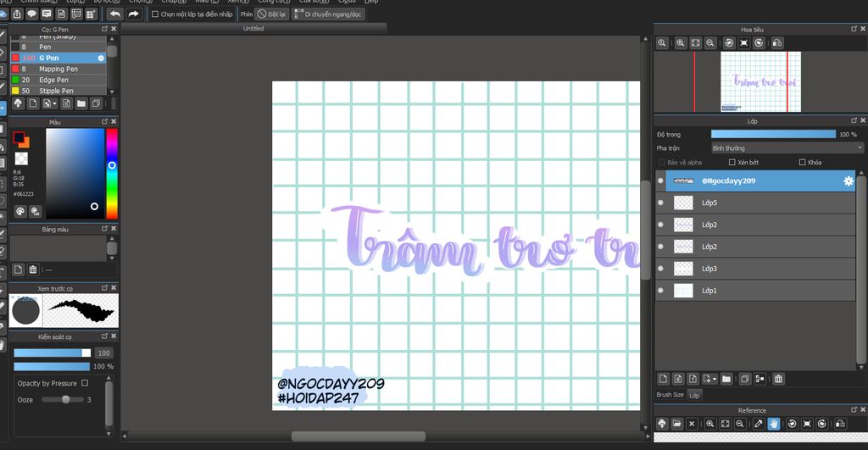This screenshot has height=450, width=868.
Task: Click the export/share icon in the top toolbar
Action: pos(17,14)
